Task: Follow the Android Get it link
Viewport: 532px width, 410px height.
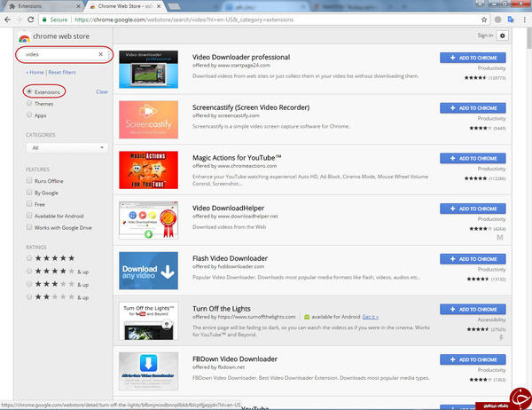Action: coord(370,317)
